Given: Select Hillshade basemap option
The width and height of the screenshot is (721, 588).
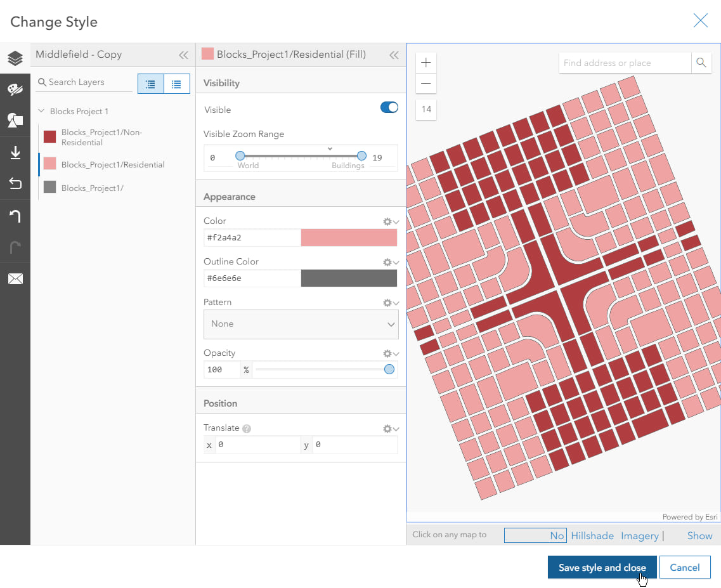Looking at the screenshot, I should (592, 535).
